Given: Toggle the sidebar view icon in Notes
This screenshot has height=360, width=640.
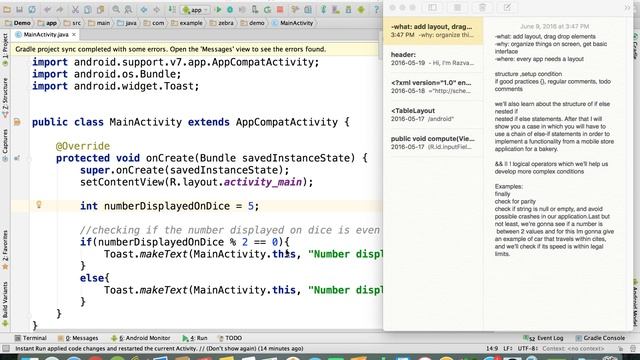Looking at the screenshot, I should (433, 7).
